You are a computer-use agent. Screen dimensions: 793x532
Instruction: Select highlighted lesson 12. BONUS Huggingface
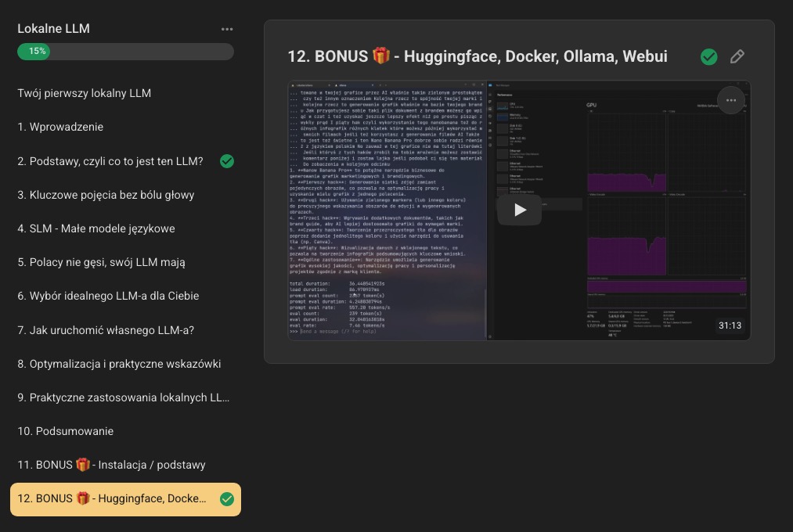(125, 499)
